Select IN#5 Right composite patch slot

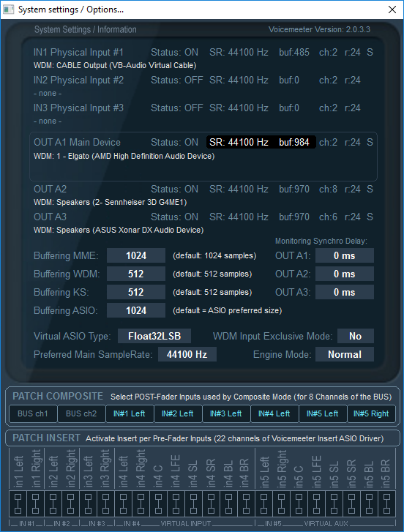tap(371, 413)
